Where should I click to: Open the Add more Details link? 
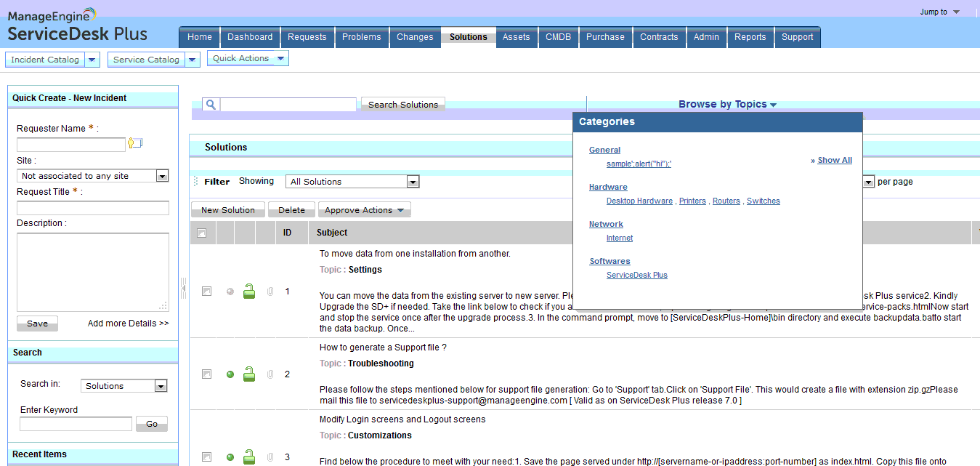point(129,324)
